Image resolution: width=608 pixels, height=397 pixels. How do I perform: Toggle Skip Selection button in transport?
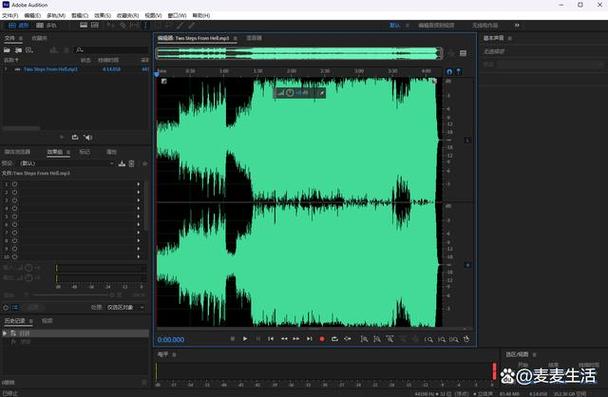click(x=347, y=339)
